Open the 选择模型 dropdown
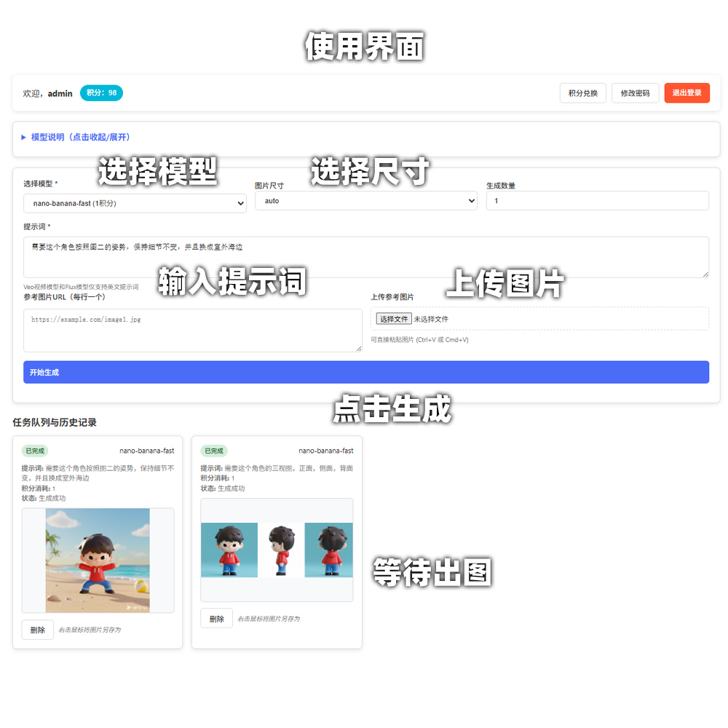This screenshot has width=728, height=728. click(x=135, y=204)
